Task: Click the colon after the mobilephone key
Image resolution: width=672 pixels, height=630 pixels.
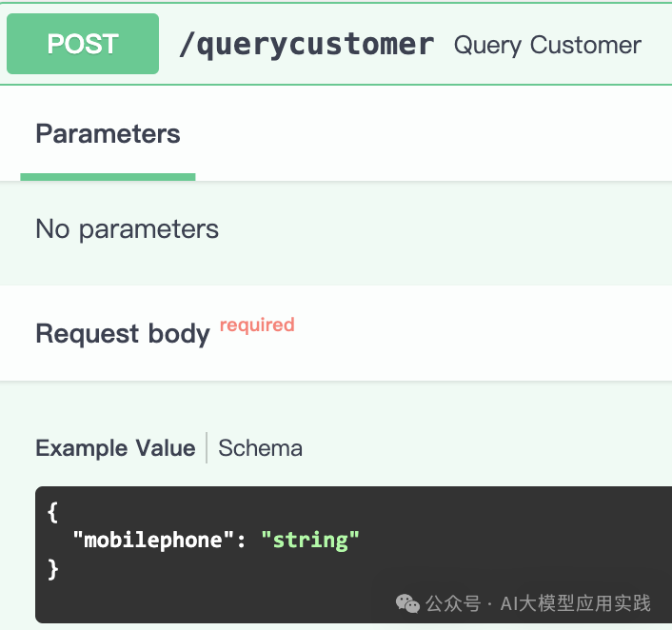Action: point(241,541)
